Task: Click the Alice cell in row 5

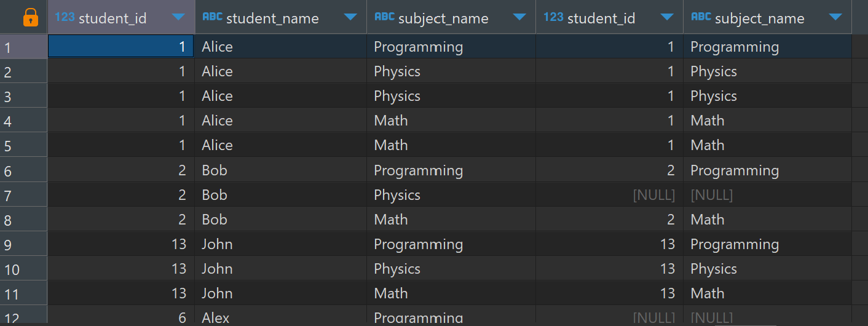Action: tap(281, 145)
